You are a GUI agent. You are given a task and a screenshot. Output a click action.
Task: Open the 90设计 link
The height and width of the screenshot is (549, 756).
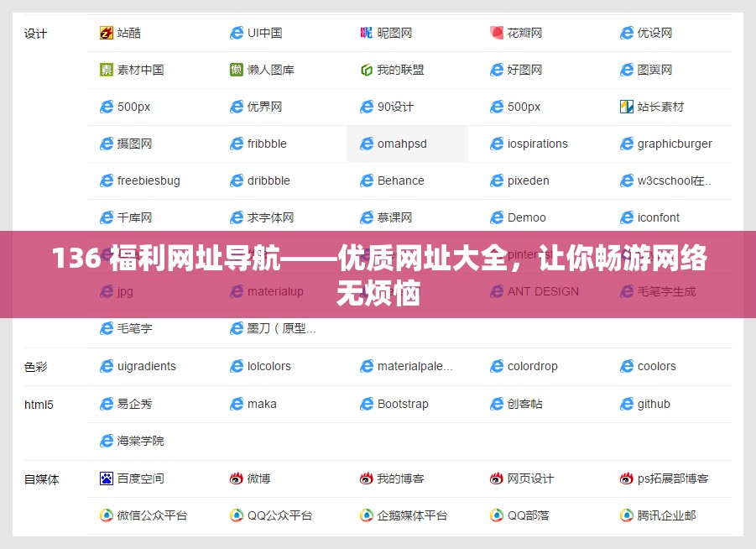click(395, 107)
